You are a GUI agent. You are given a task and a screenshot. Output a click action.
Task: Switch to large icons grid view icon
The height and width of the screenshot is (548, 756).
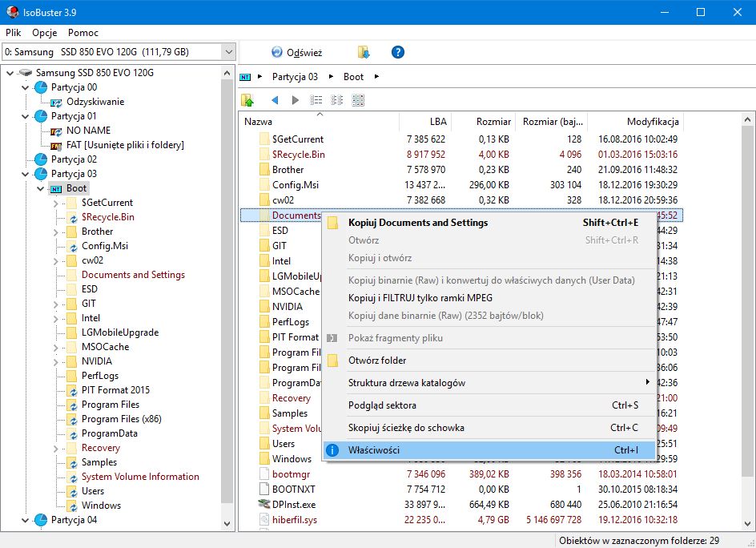point(358,100)
